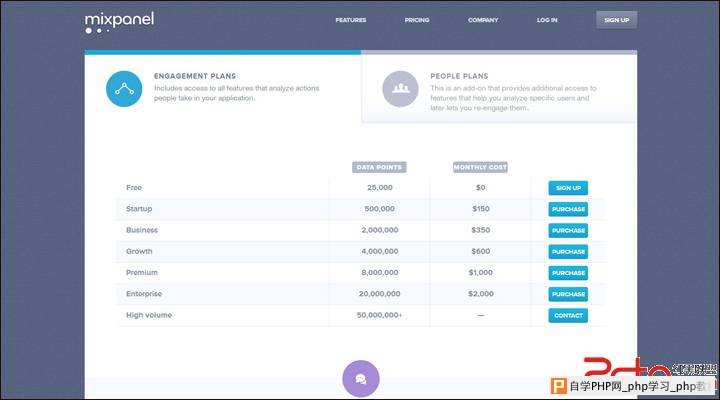Viewport: 720px width, 400px height.
Task: Open the Company menu item
Action: (x=483, y=20)
